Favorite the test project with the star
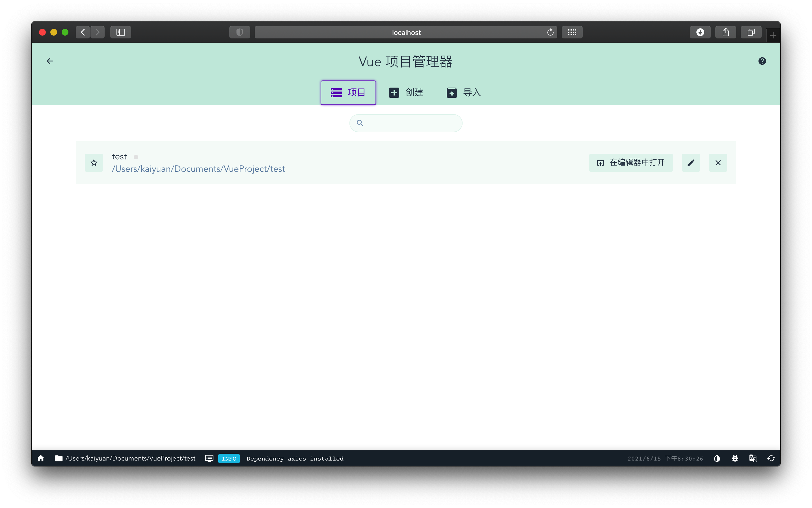 coord(94,163)
